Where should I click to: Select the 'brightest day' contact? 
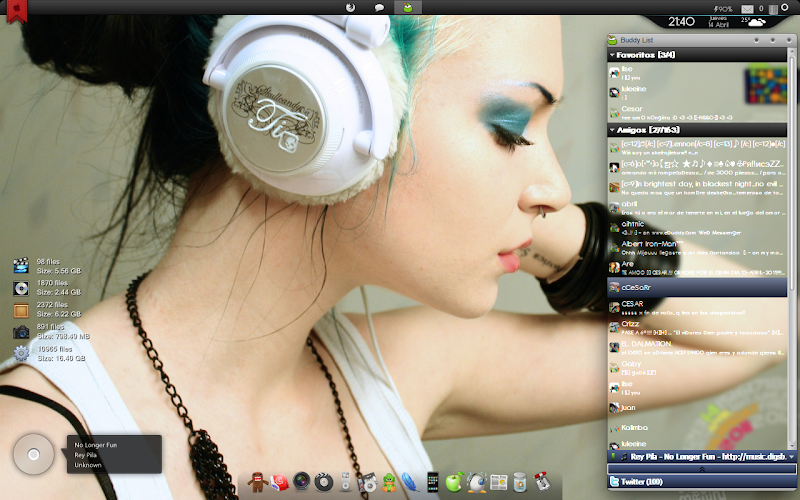pyautogui.click(x=697, y=188)
